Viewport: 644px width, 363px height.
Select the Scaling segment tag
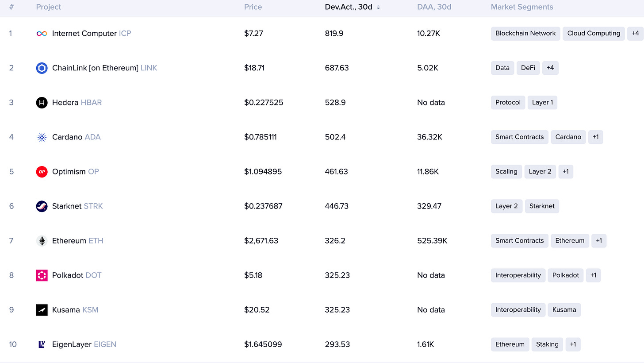pos(506,172)
